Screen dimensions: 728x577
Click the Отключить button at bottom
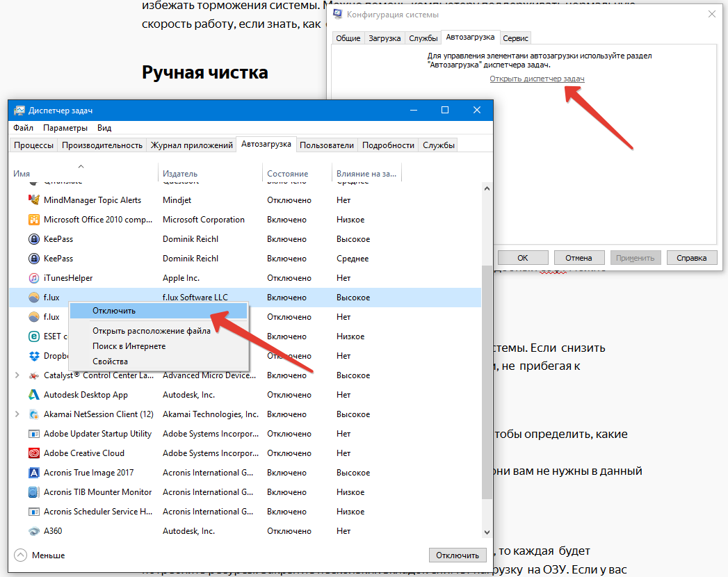tap(458, 555)
